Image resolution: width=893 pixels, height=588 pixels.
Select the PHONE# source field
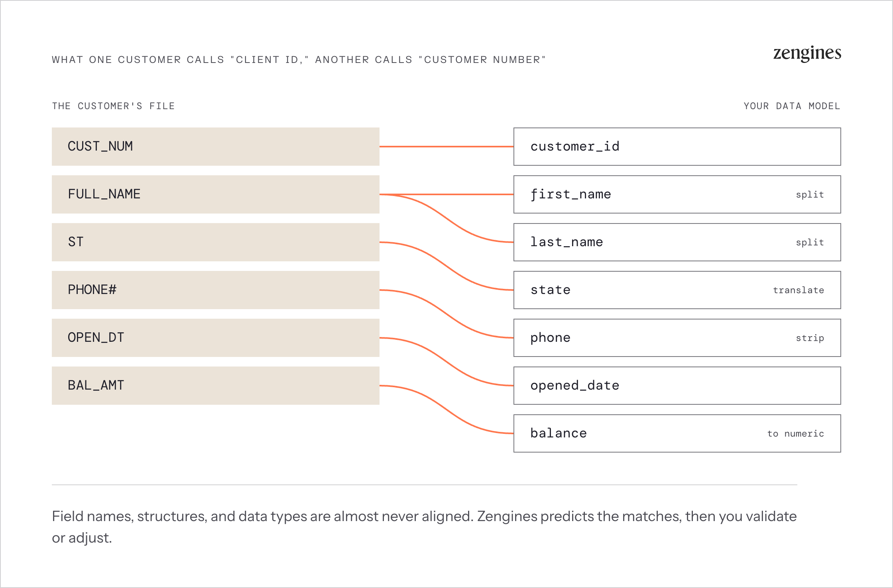pos(216,290)
